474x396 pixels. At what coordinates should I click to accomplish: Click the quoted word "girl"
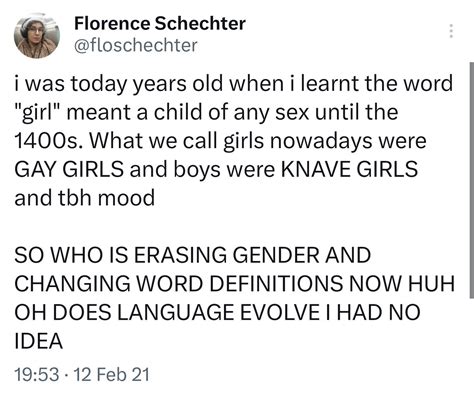(38, 112)
